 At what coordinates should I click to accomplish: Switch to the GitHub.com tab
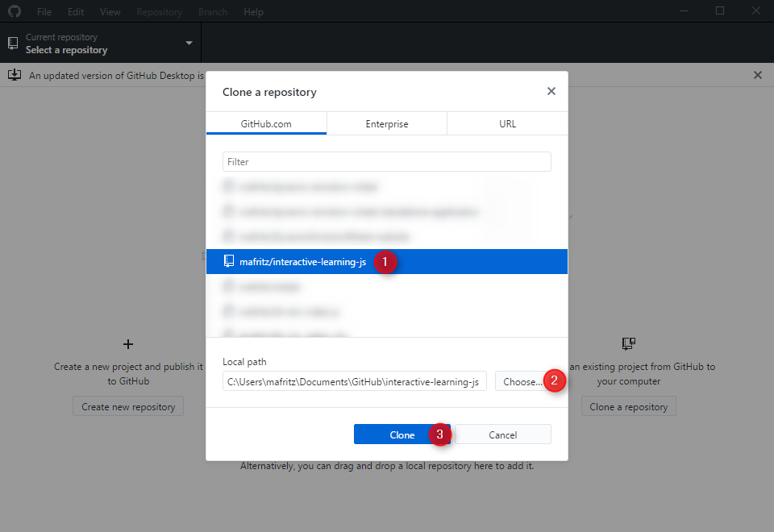pyautogui.click(x=266, y=124)
